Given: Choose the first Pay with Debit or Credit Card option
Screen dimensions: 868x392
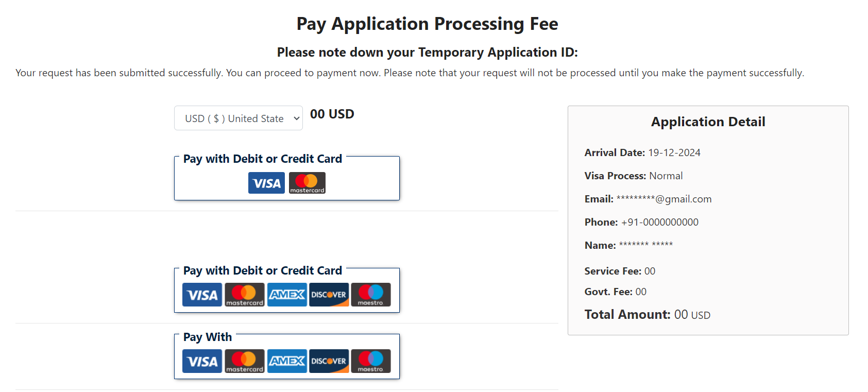Looking at the screenshot, I should click(286, 178).
